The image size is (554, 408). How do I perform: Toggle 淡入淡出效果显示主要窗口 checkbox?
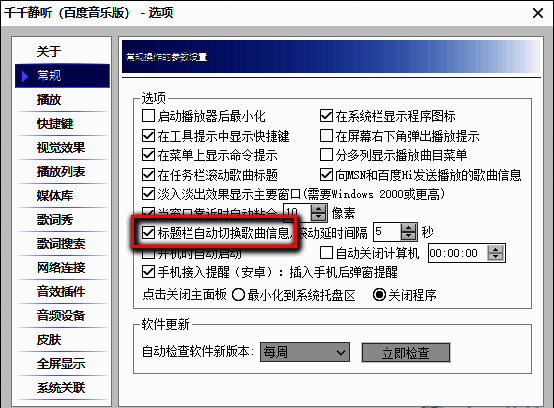[x=148, y=194]
